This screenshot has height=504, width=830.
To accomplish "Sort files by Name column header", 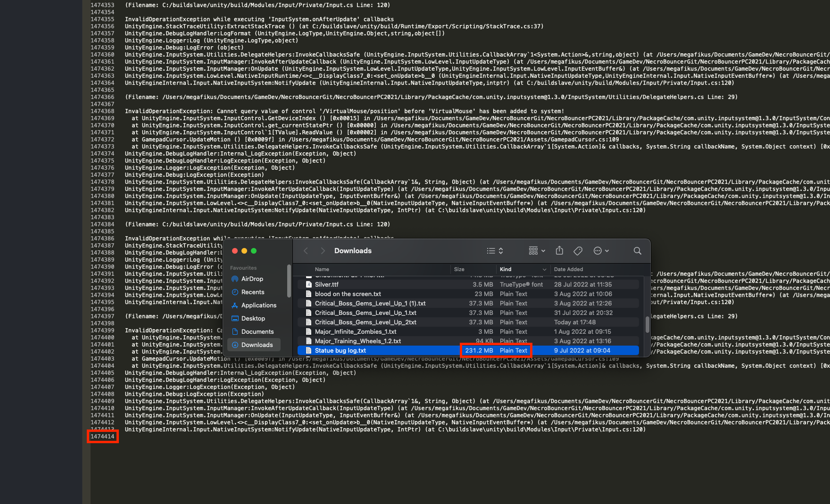I will 322,269.
